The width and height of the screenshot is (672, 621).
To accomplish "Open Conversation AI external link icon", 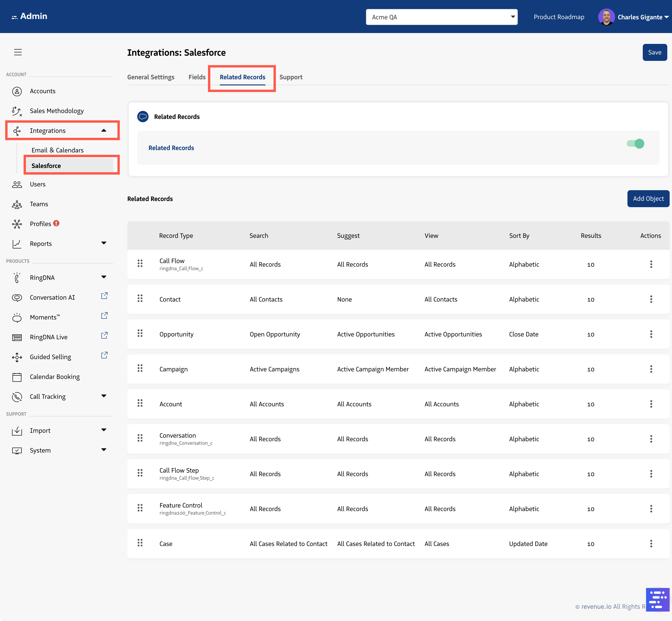I will click(104, 296).
